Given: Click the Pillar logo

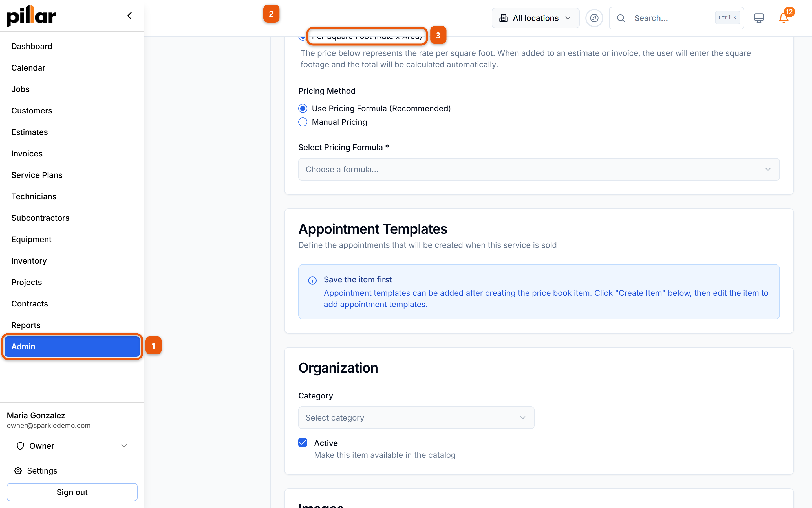Looking at the screenshot, I should click(32, 16).
